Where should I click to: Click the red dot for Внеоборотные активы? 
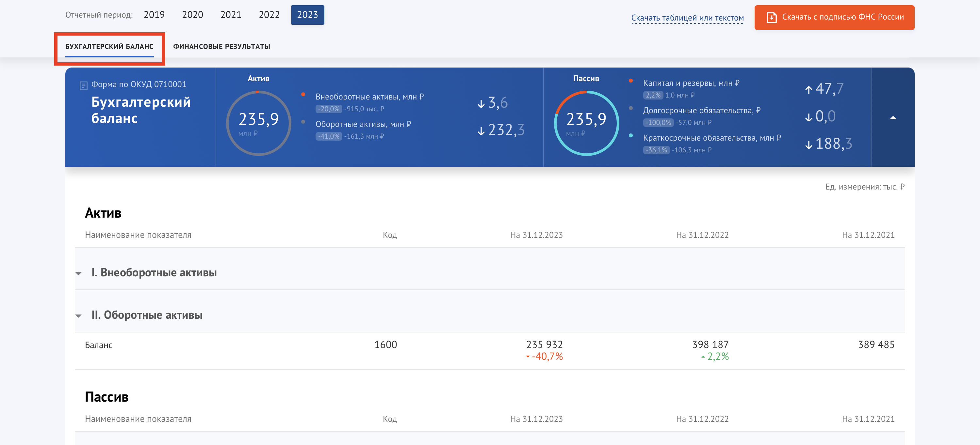(303, 95)
